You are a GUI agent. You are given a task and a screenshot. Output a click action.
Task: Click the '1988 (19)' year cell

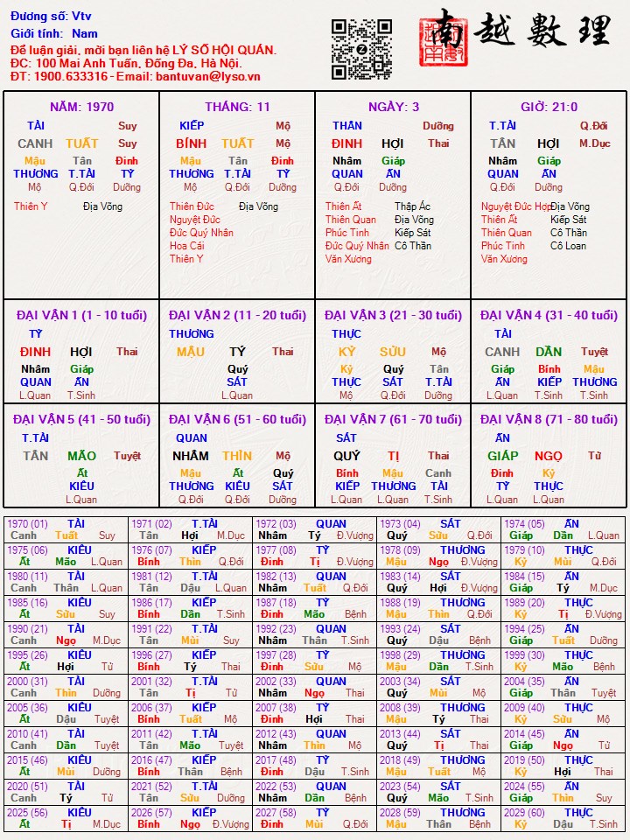pyautogui.click(x=439, y=609)
